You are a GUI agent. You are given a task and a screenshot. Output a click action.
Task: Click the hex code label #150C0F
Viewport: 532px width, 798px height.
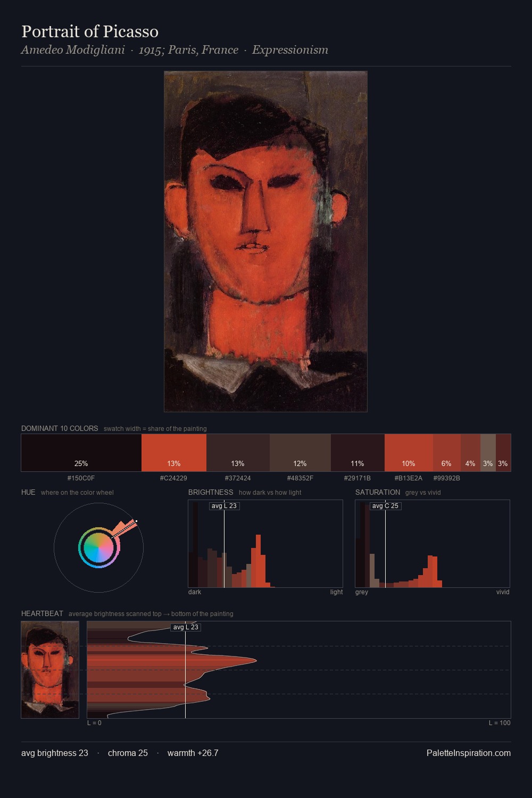(81, 478)
